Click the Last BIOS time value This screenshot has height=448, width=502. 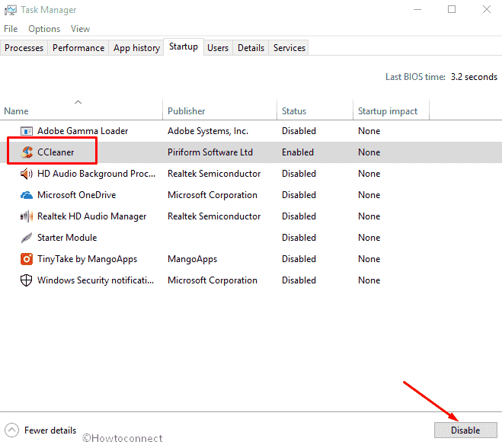tap(474, 77)
